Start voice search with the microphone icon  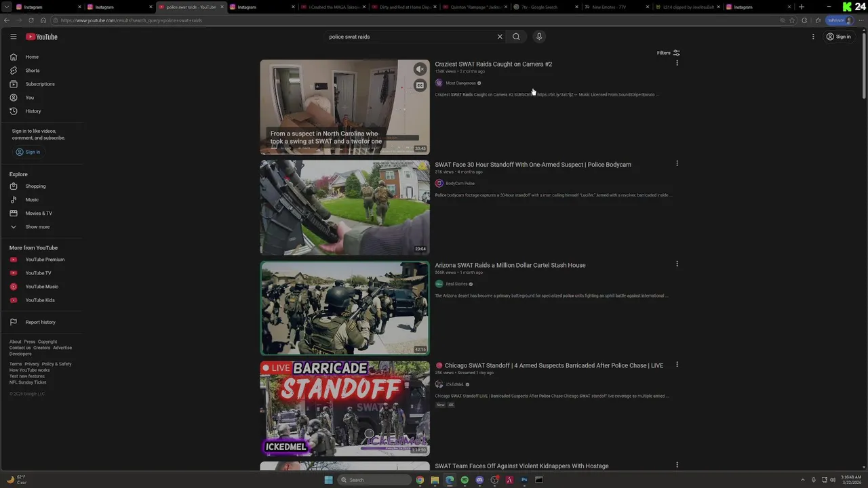pos(539,37)
